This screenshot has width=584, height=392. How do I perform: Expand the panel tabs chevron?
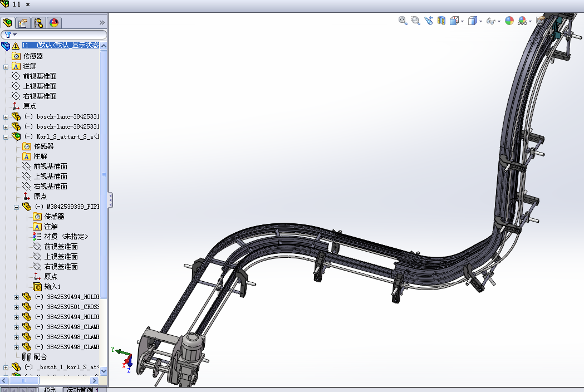coord(102,23)
